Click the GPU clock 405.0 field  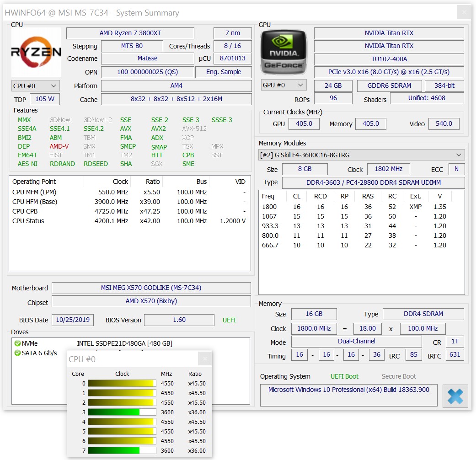(x=304, y=124)
